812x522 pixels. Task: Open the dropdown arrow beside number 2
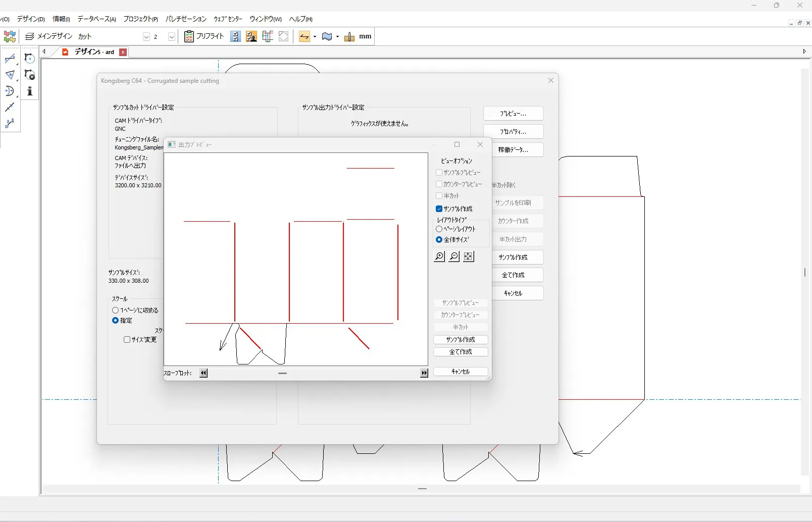tap(172, 36)
